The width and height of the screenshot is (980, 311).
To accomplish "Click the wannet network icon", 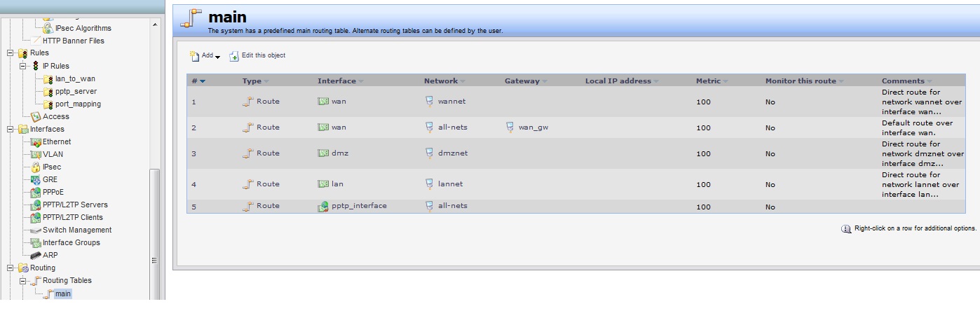I will coord(430,102).
